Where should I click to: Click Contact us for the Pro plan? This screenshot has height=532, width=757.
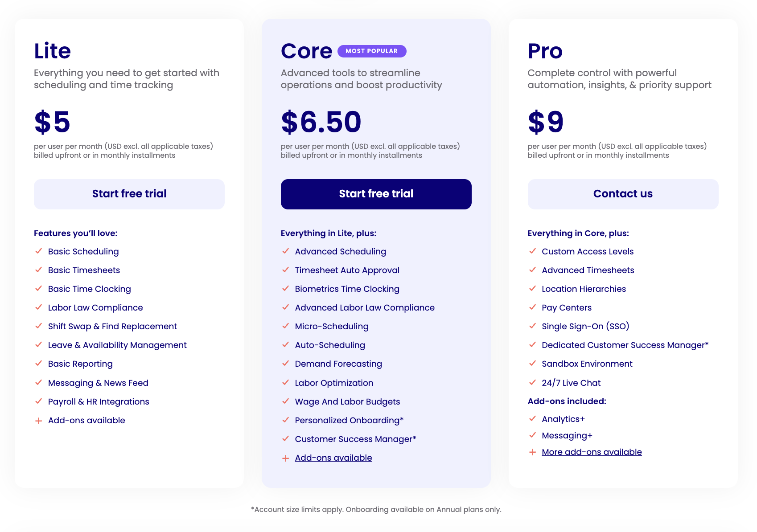click(623, 194)
